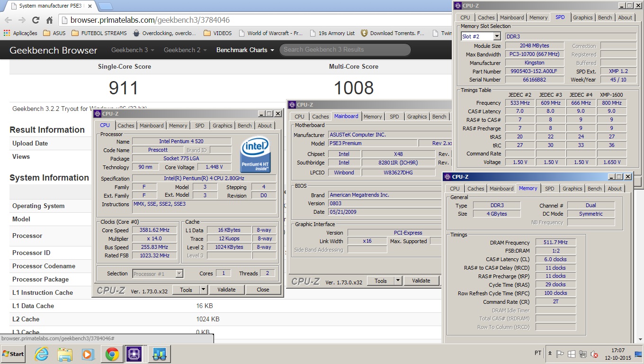Image resolution: width=644 pixels, height=364 pixels.
Task: Select the '3581.62 MHz' core speed value
Action: point(154,230)
